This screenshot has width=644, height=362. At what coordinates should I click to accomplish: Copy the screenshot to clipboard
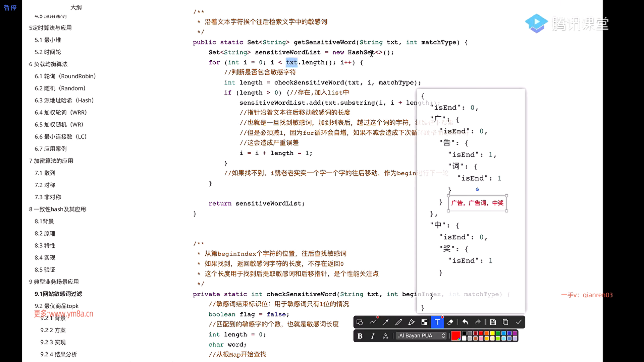click(505, 322)
